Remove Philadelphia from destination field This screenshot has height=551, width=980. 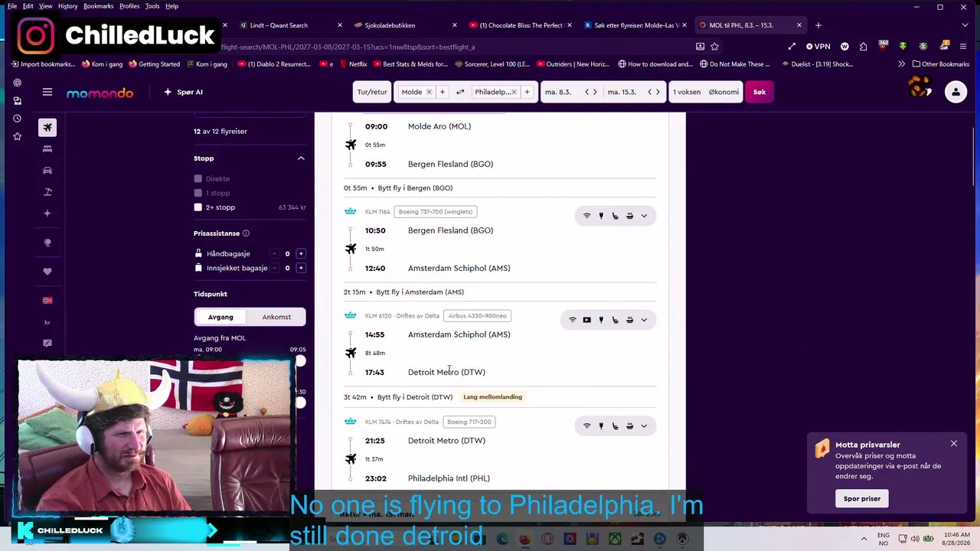point(514,92)
